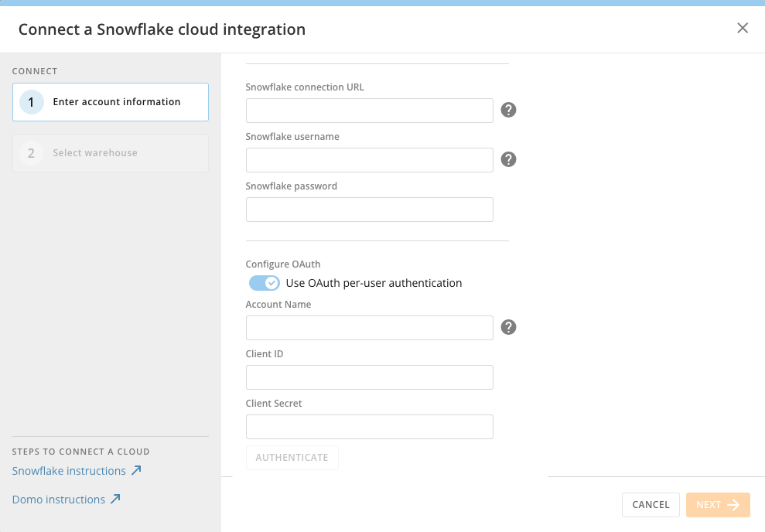Open the Account Name help tooltip icon

[508, 327]
